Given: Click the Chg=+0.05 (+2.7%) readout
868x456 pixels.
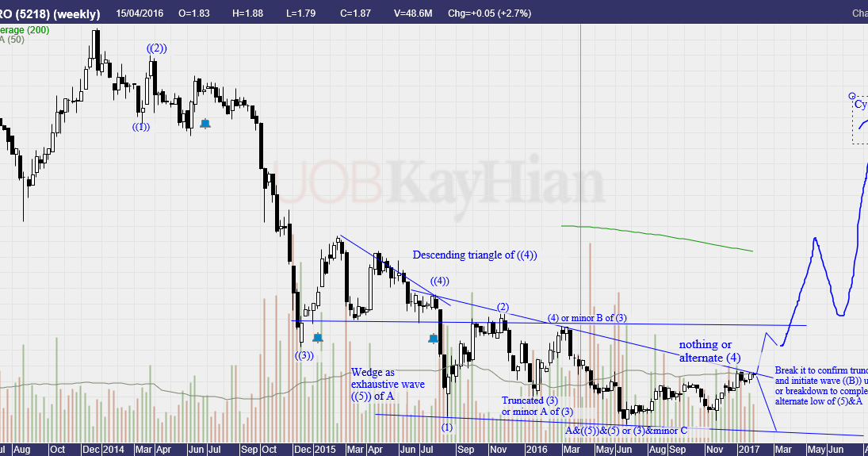Looking at the screenshot, I should pyautogui.click(x=489, y=13).
